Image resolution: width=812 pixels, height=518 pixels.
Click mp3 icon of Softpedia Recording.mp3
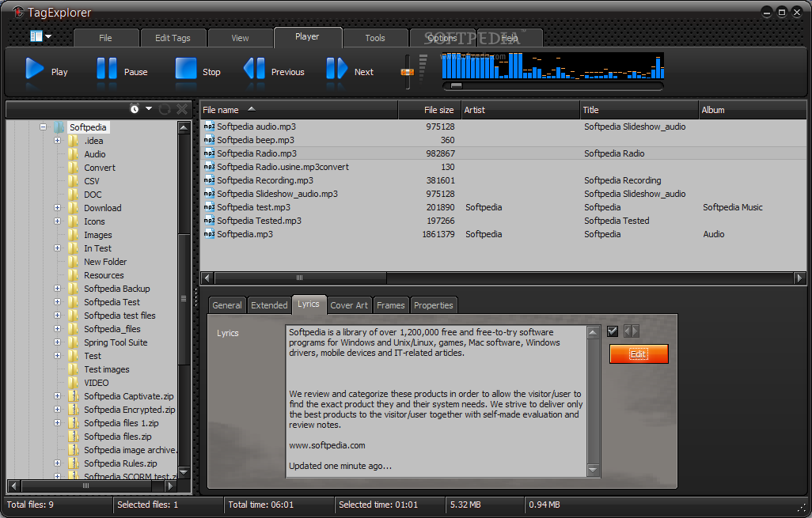pyautogui.click(x=209, y=180)
